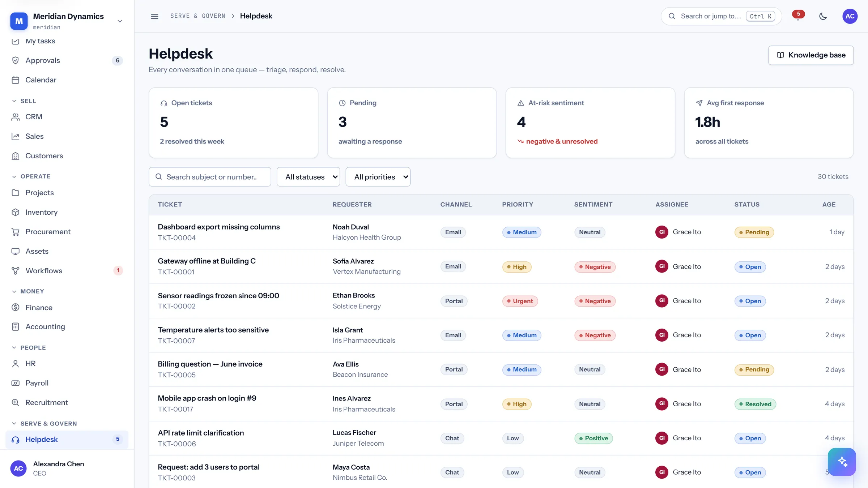The height and width of the screenshot is (488, 868).
Task: Click the Resolved status badge on TKT-00017
Action: coord(755,404)
